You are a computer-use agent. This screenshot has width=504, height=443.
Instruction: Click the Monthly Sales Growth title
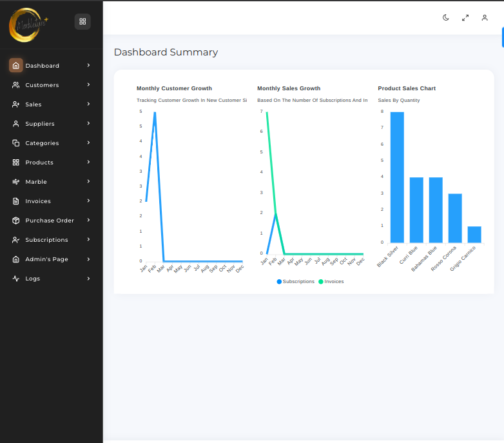(x=289, y=88)
